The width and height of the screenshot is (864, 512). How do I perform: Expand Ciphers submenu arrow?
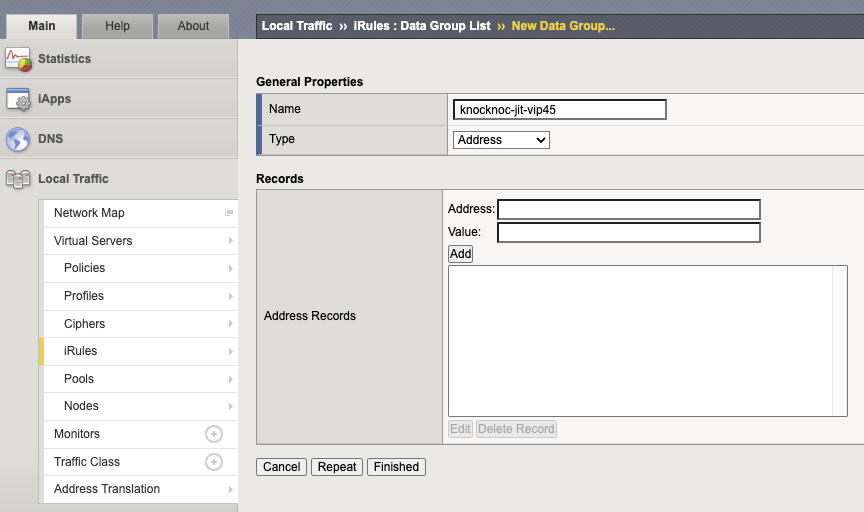[x=230, y=324]
